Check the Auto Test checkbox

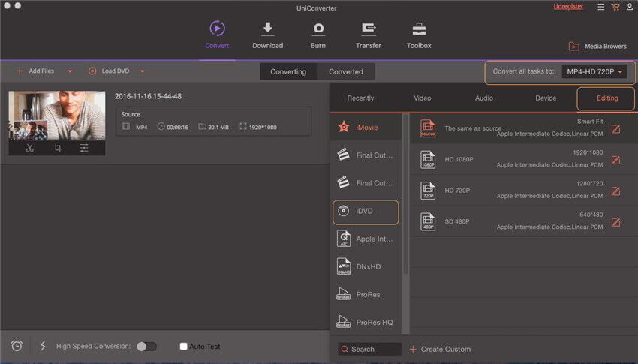pyautogui.click(x=183, y=347)
